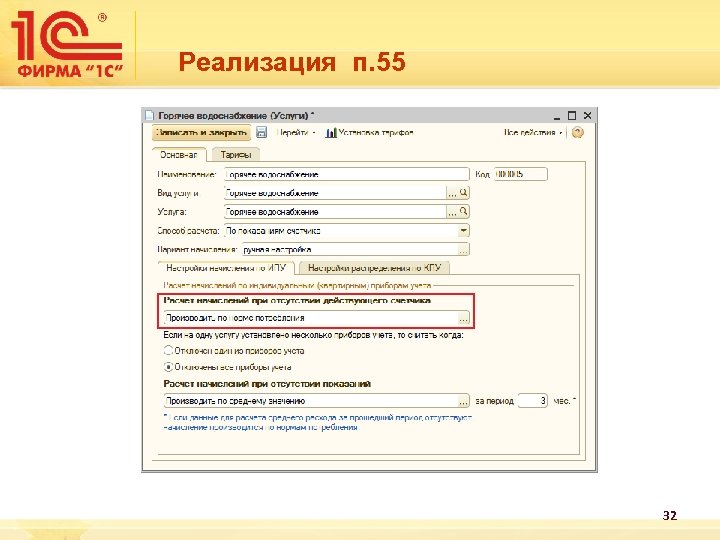Switch to the Тарифы tab
Image resolution: width=720 pixels, height=540 pixels.
[x=236, y=155]
